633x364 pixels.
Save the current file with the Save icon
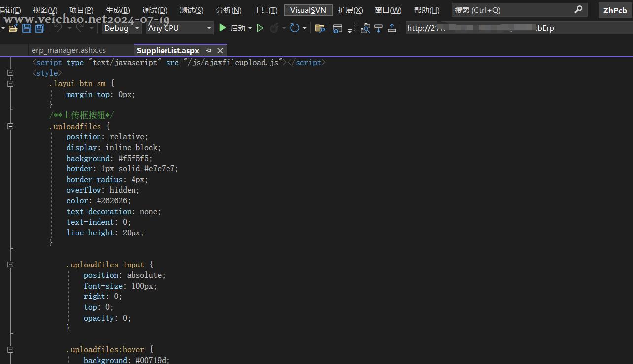(27, 28)
